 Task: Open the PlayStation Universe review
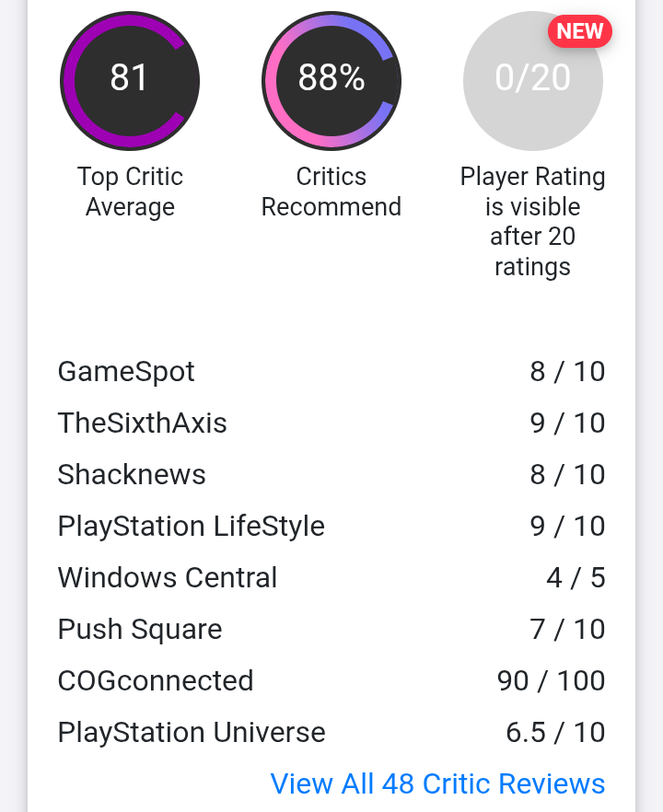192,732
